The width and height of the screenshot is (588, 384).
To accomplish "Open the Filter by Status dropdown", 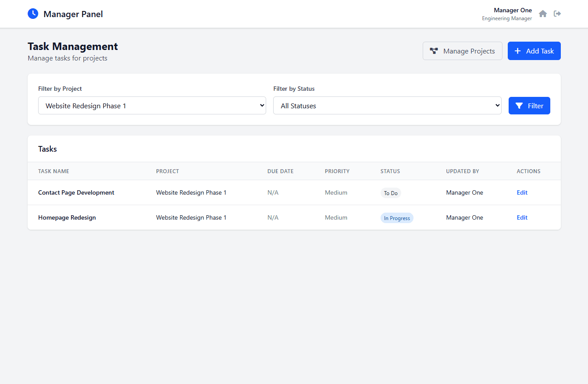I will coord(387,105).
